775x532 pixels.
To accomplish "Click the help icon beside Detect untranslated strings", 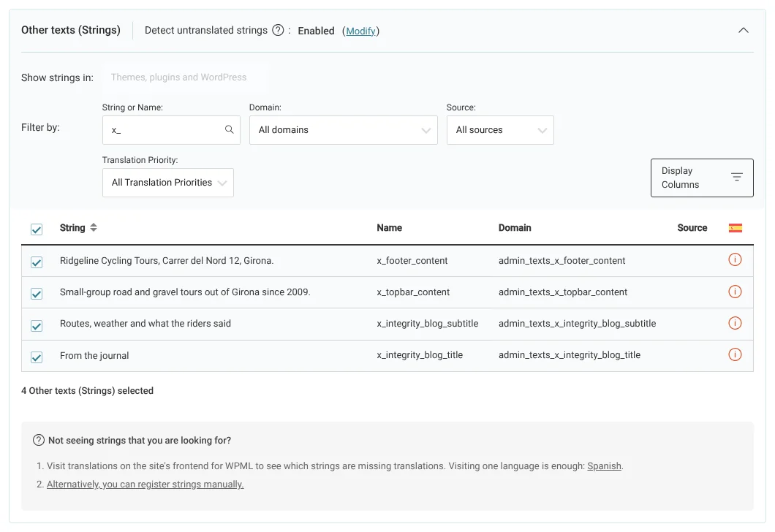I will click(x=279, y=31).
